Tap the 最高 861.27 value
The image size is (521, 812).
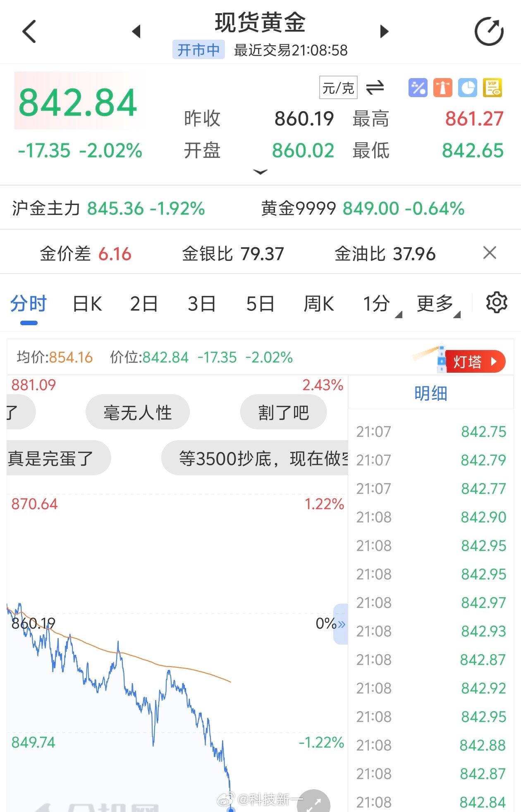click(474, 119)
